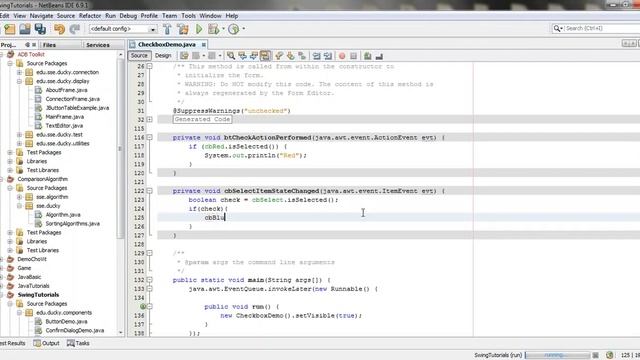
Task: Open Test Results window button
Action: coord(13,343)
